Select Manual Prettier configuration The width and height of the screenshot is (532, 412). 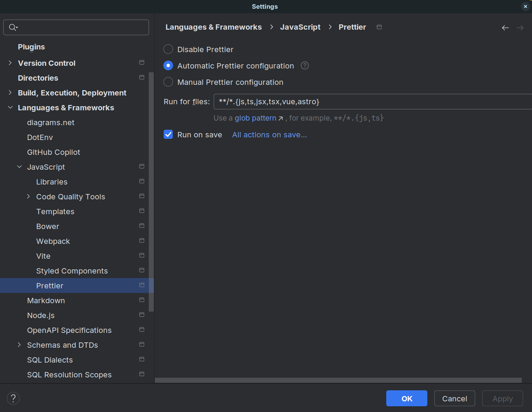click(x=168, y=82)
